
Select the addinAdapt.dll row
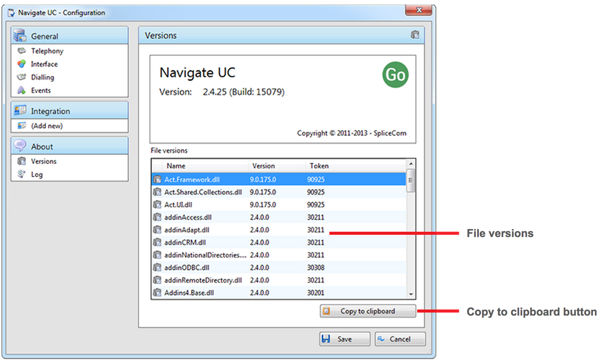[x=279, y=230]
